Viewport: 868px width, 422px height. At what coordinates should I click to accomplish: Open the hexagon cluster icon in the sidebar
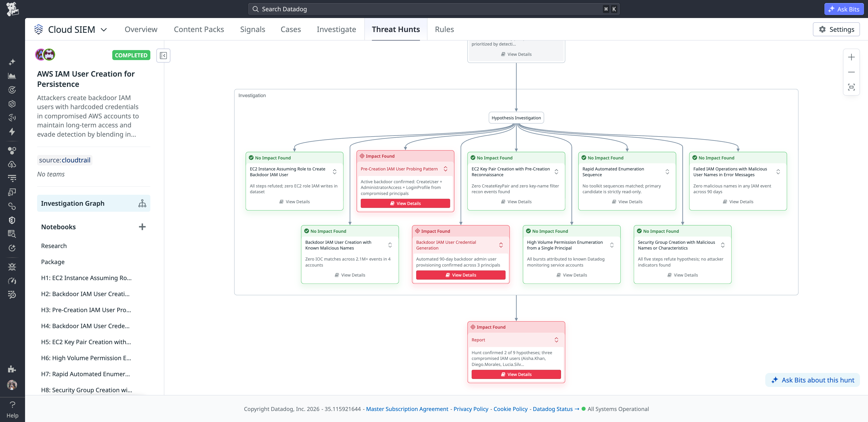click(x=12, y=150)
